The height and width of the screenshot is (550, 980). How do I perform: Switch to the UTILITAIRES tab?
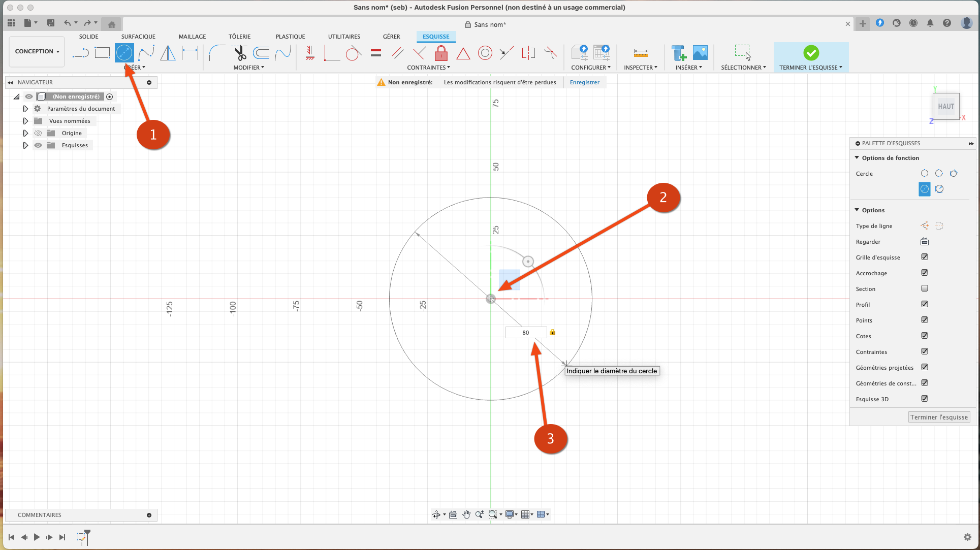pos(344,37)
